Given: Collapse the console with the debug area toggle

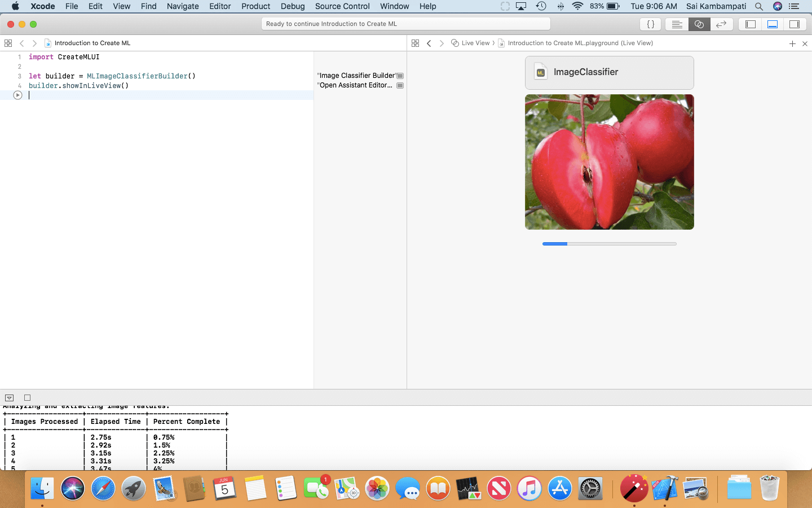Looking at the screenshot, I should tap(10, 397).
